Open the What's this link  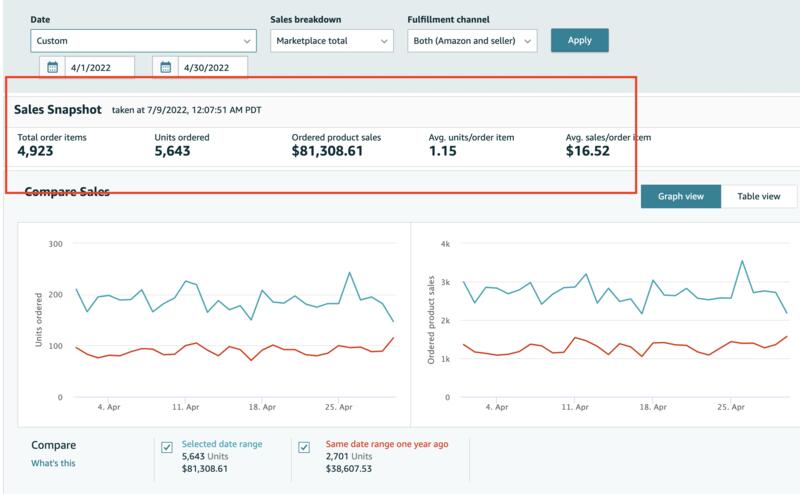click(x=53, y=463)
